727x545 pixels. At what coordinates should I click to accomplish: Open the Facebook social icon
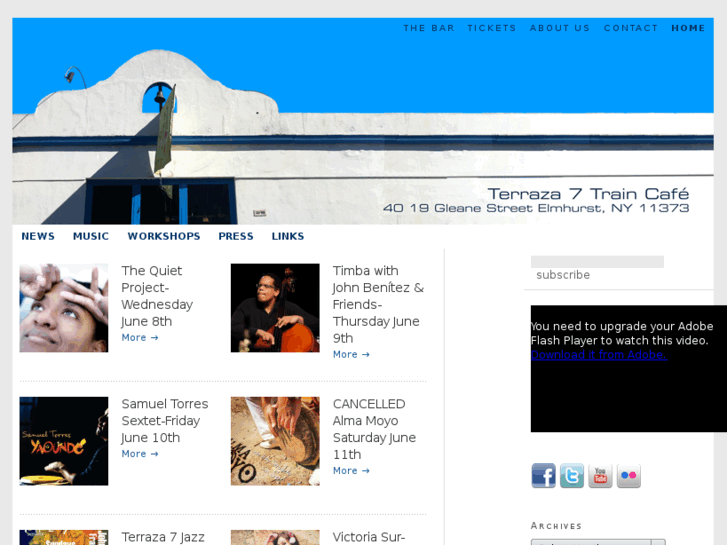point(543,475)
